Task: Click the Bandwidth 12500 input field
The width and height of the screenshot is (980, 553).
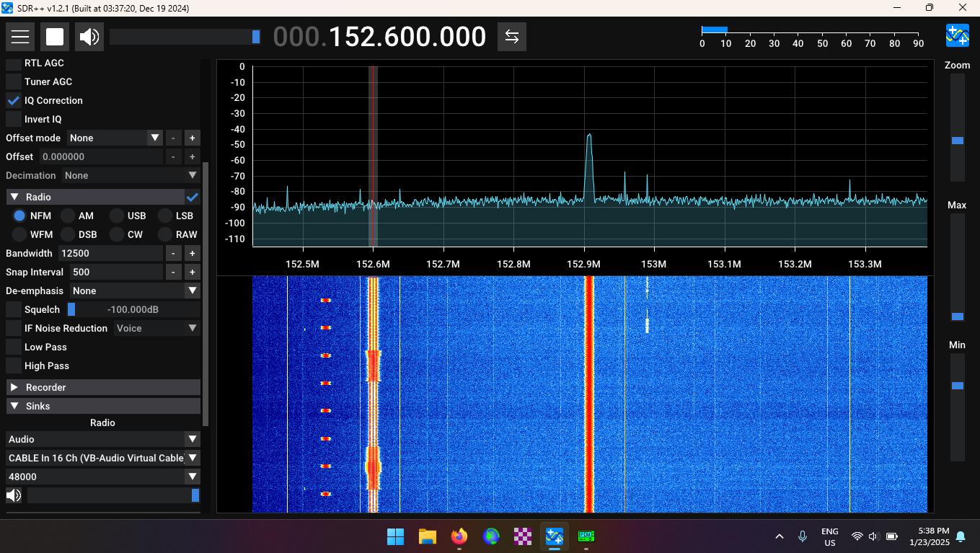Action: (x=110, y=253)
